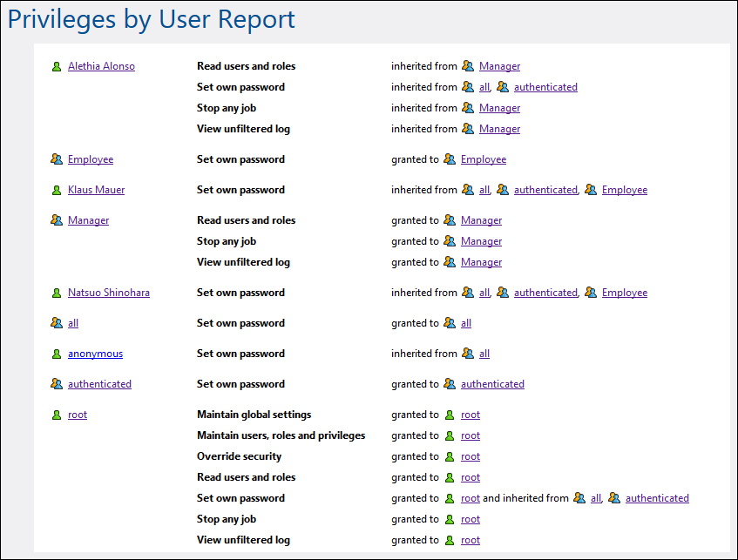Open the Natsuo Shinohara user link
The height and width of the screenshot is (560, 738).
108,292
